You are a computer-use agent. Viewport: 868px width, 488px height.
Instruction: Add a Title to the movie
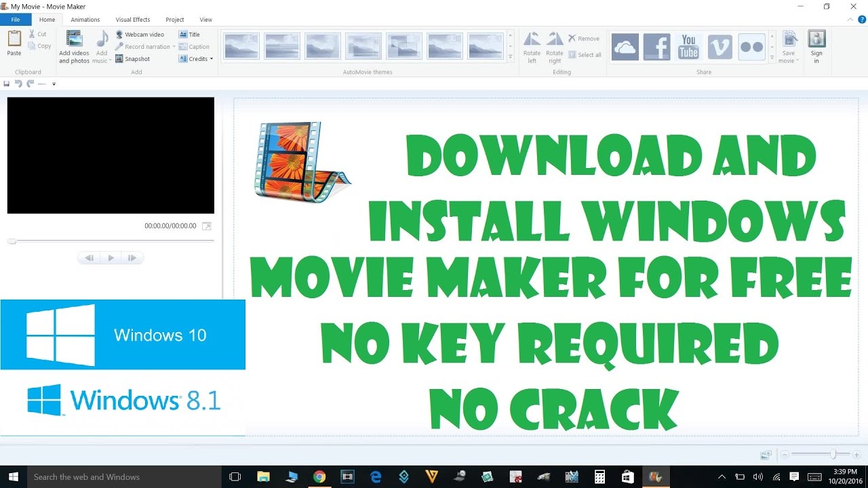(189, 35)
